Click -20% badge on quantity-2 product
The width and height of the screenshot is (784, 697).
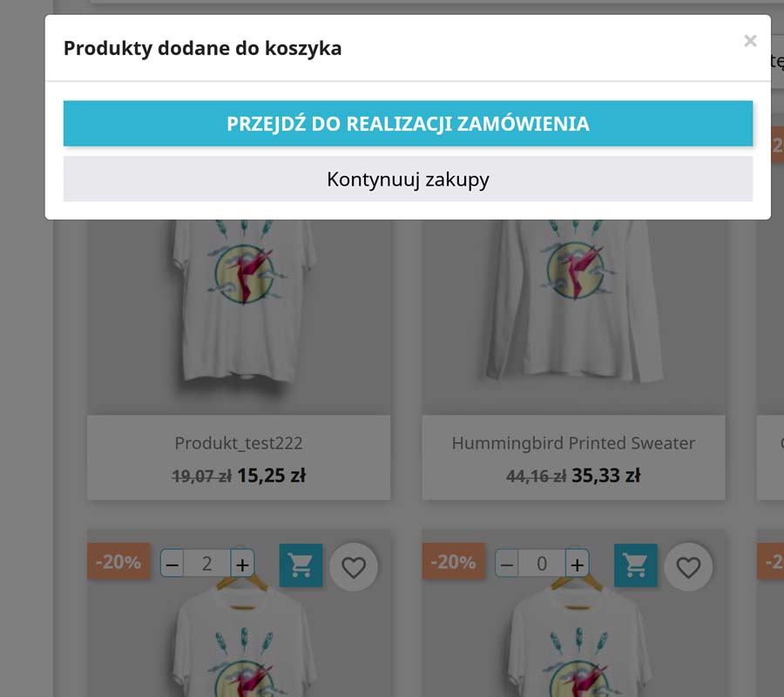coord(118,561)
